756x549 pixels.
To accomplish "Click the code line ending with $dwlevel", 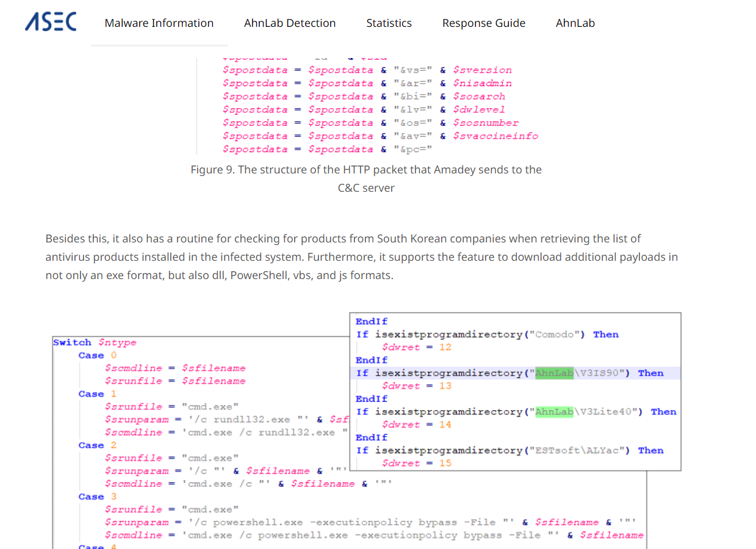I will pos(364,110).
